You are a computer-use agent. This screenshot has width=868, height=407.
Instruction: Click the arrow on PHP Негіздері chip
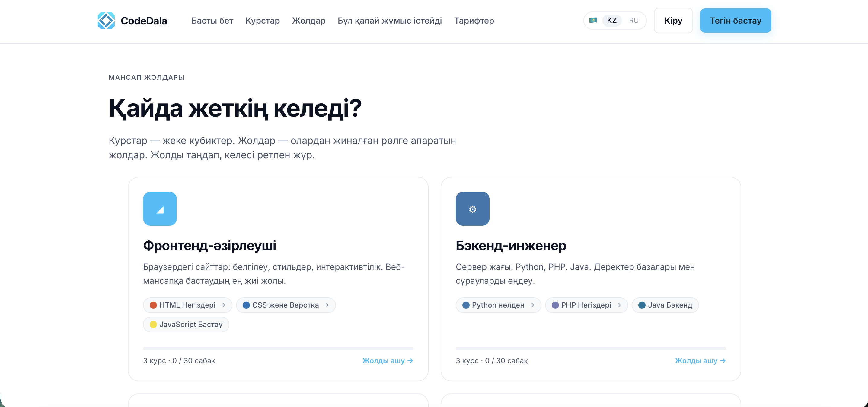(618, 305)
